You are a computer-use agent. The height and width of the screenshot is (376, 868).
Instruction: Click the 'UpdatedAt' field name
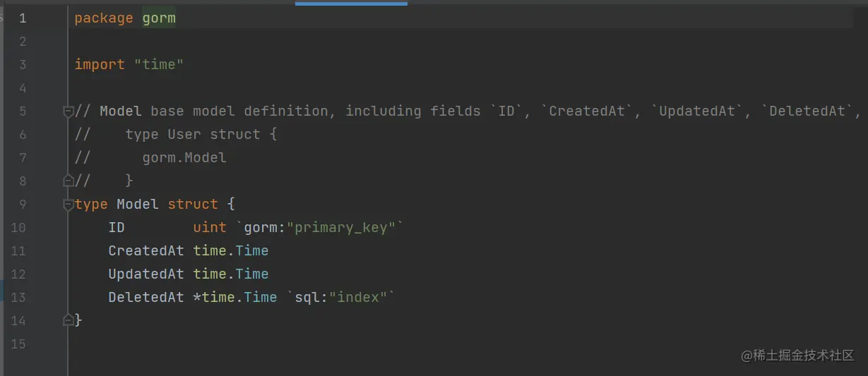point(146,274)
